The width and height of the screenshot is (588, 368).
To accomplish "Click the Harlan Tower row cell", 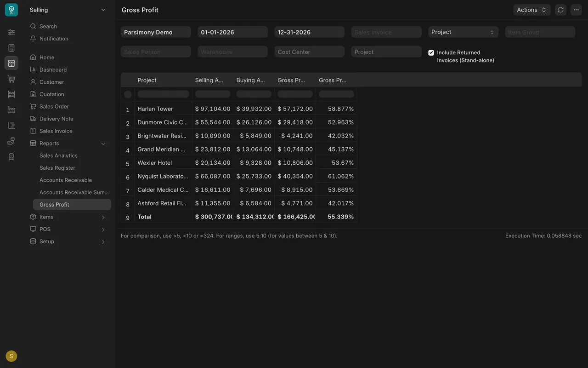I will (x=163, y=109).
